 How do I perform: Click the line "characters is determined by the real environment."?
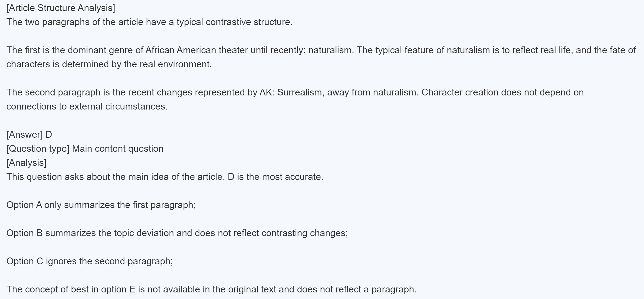pyautogui.click(x=109, y=64)
